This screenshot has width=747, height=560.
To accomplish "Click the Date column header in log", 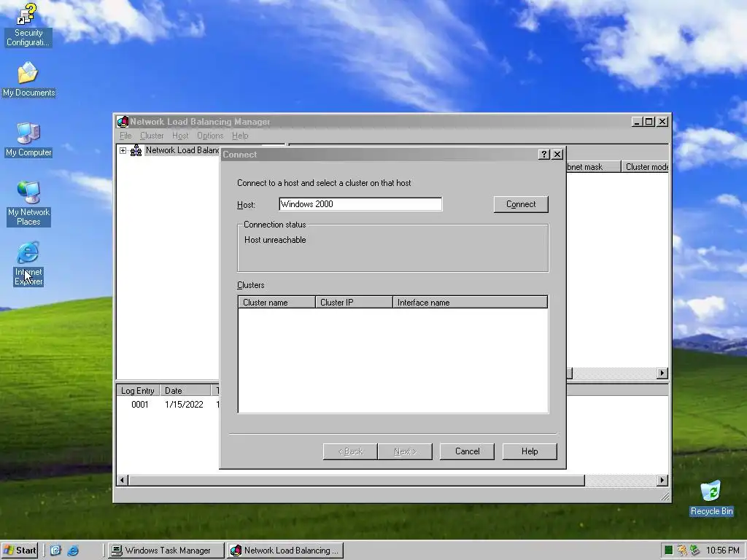I will (x=185, y=391).
